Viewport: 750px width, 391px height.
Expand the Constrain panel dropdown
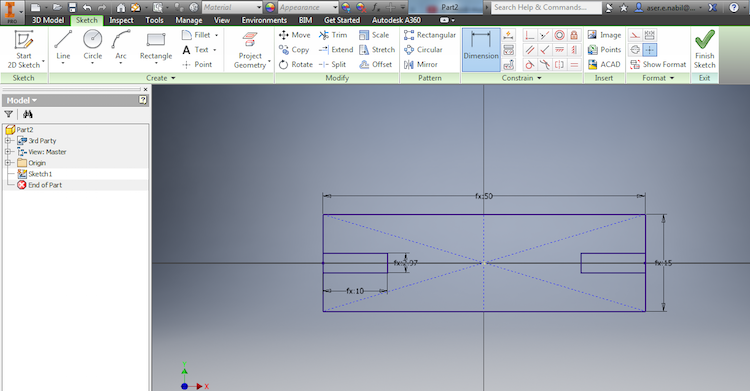coord(521,78)
